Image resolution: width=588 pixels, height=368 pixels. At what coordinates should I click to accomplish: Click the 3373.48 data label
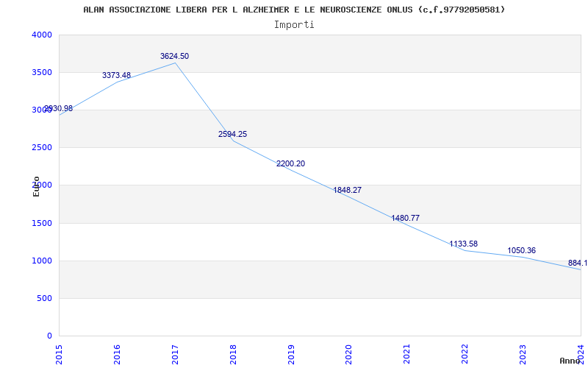click(x=116, y=75)
